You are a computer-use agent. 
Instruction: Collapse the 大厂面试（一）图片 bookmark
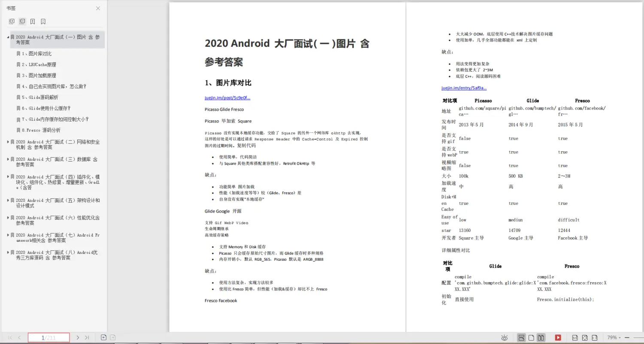8,37
